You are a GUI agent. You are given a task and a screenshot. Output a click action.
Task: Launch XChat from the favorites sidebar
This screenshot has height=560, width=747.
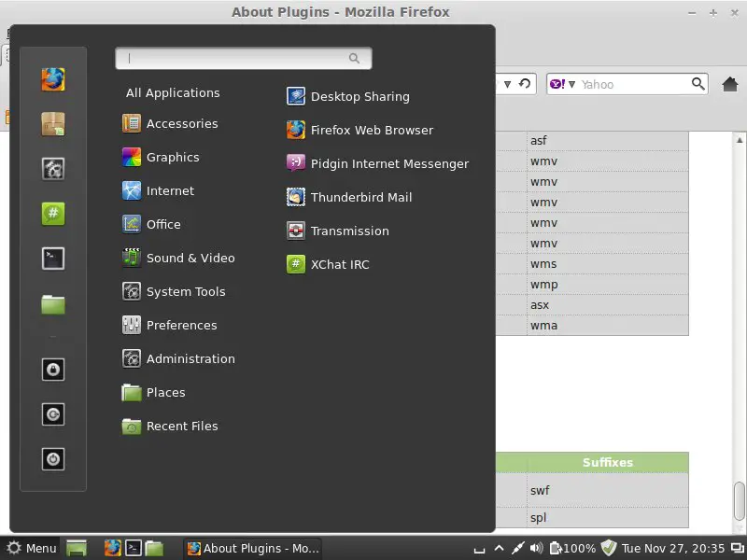point(53,214)
